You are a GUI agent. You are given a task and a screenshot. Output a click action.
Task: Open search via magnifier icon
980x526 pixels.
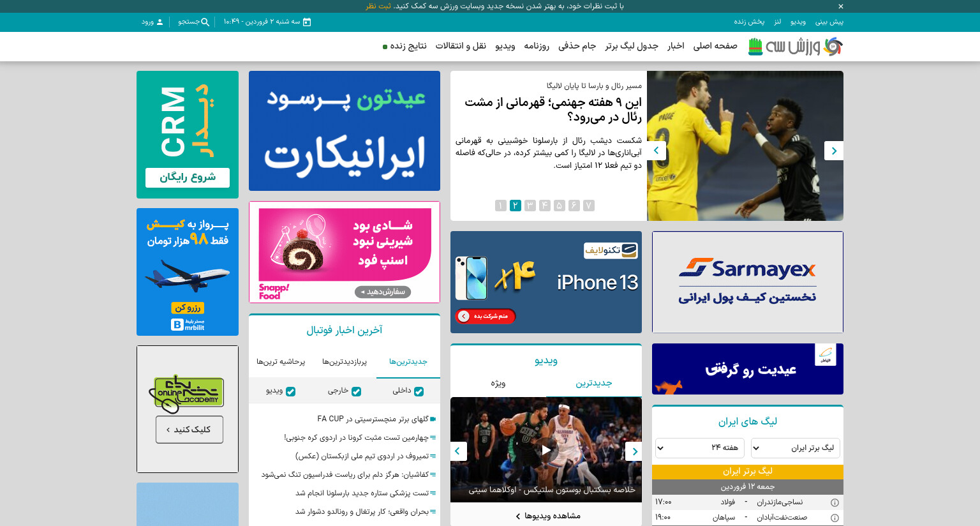[x=205, y=22]
